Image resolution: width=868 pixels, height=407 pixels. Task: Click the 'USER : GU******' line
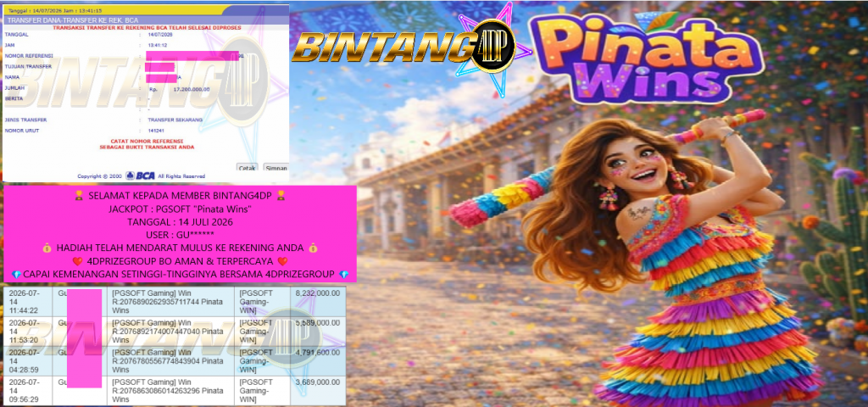pos(181,234)
